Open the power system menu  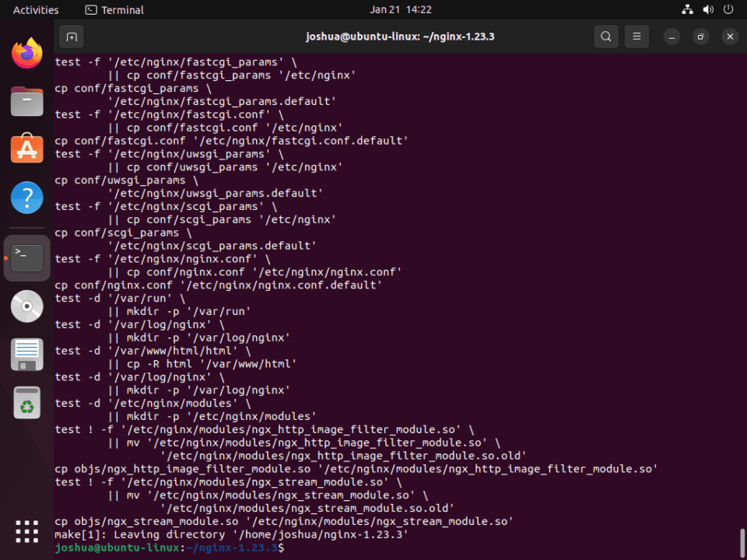click(728, 9)
